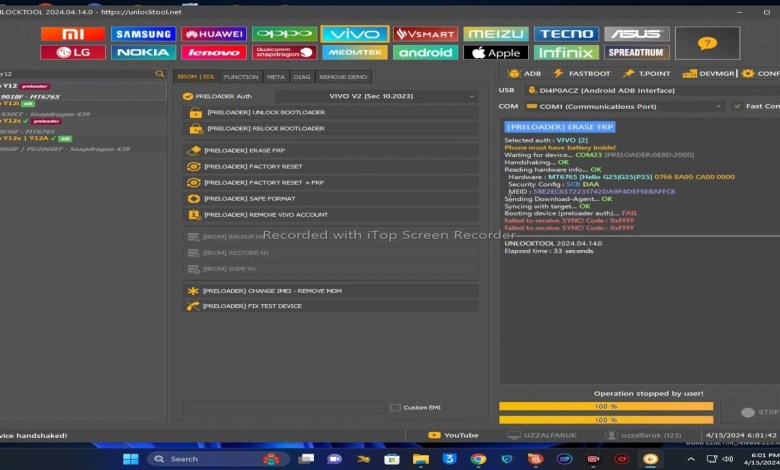The width and height of the screenshot is (780, 470).
Task: Select the Y12 preloader model entry
Action: point(83,91)
